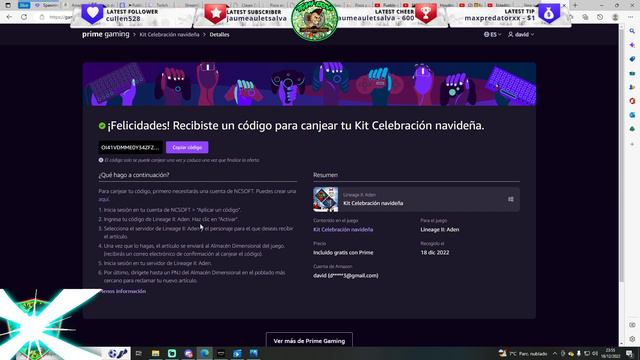Image resolution: width=640 pixels, height=360 pixels.
Task: Click the weather widget on the taskbar
Action: click(x=522, y=353)
